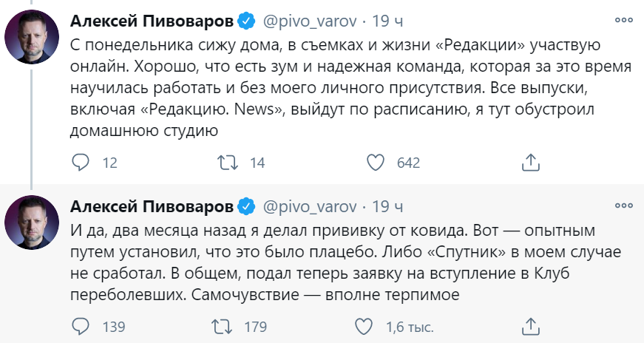Image resolution: width=644 pixels, height=343 pixels.
Task: Click the @pivo_varov handle in second tweet
Action: (x=310, y=205)
